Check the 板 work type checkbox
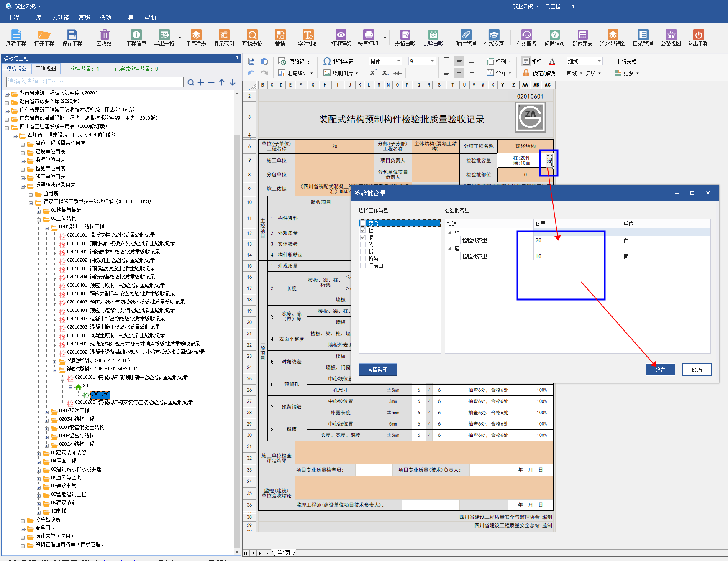728x561 pixels. 363,252
